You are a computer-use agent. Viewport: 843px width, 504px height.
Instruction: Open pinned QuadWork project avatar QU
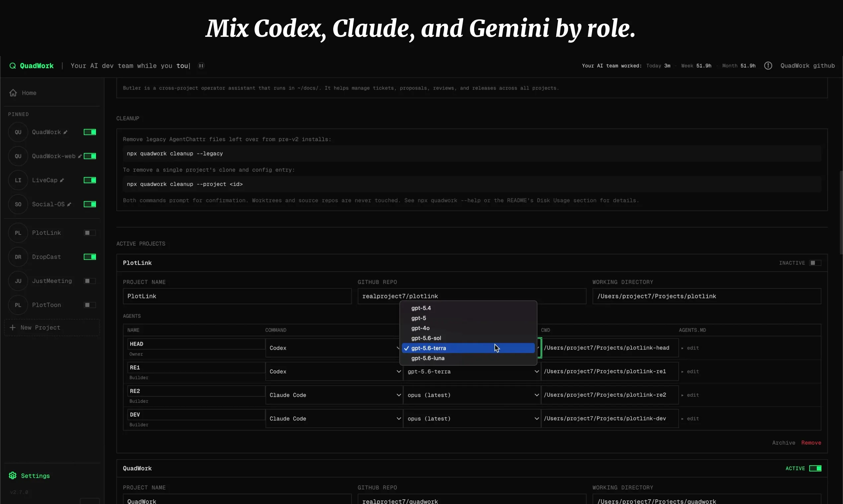click(18, 132)
